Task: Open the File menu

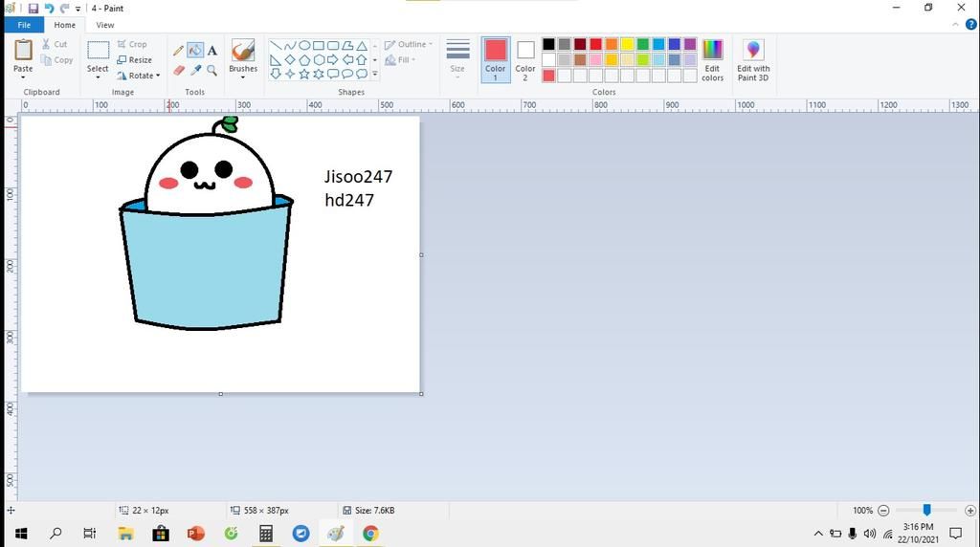Action: [x=24, y=25]
